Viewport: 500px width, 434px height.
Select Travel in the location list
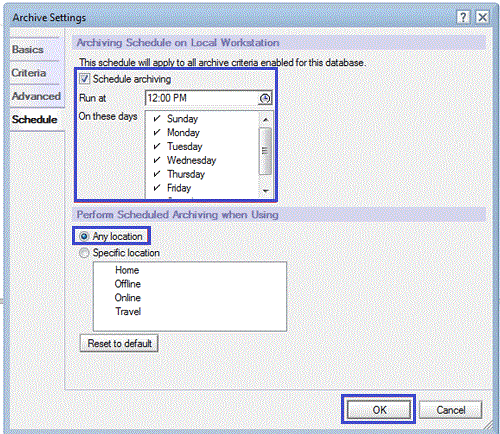(x=128, y=312)
